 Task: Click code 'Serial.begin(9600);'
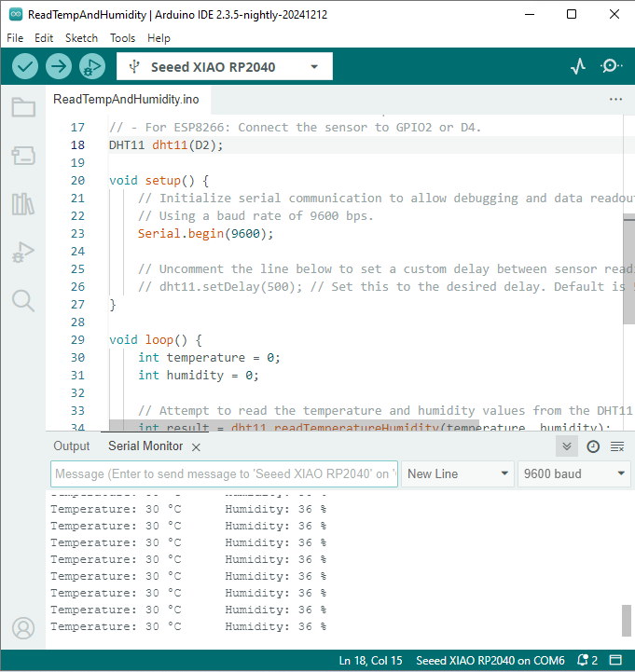coord(205,234)
